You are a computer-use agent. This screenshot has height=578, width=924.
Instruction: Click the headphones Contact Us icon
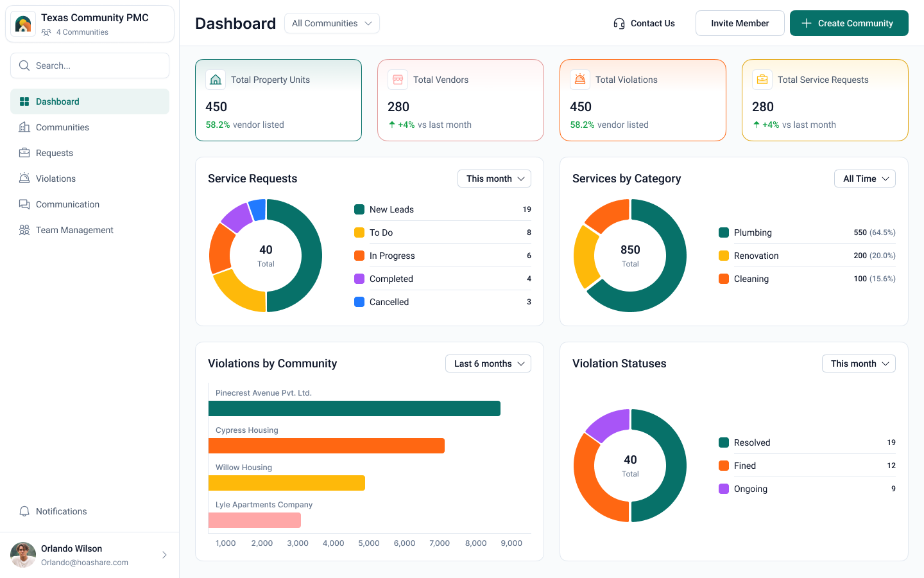(619, 23)
